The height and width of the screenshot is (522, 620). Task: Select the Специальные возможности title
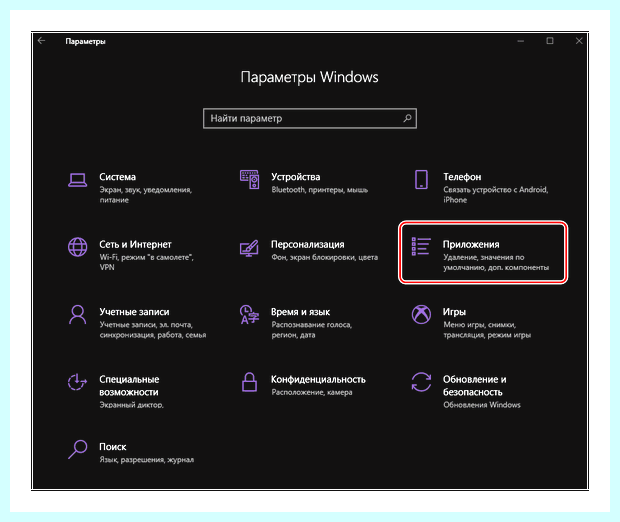coord(129,386)
